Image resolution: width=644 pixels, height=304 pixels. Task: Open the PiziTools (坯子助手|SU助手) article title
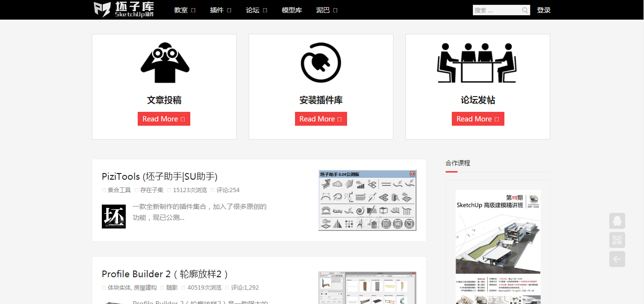pos(160,176)
